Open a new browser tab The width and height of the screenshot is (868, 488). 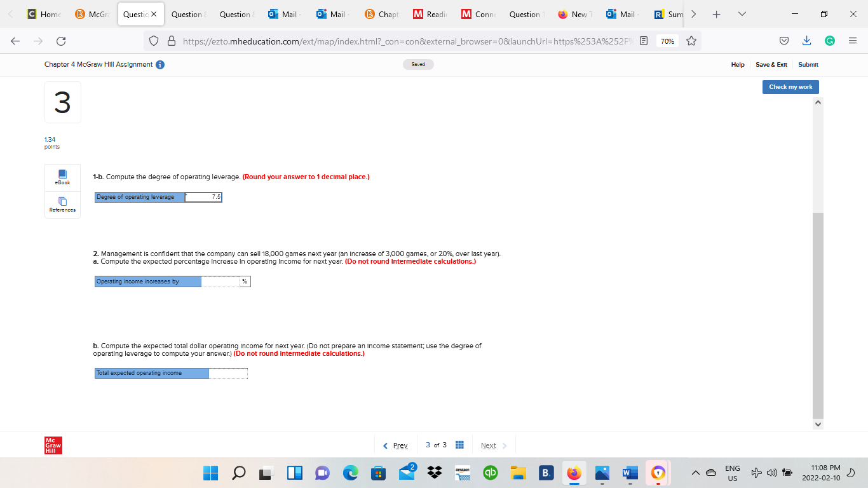[717, 14]
